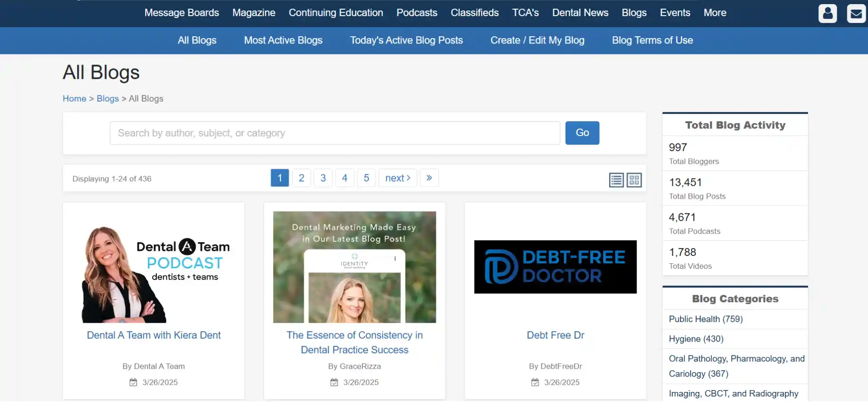The height and width of the screenshot is (402, 868).
Task: Open Oral Pathology, Pharmacology category
Action: tap(736, 366)
